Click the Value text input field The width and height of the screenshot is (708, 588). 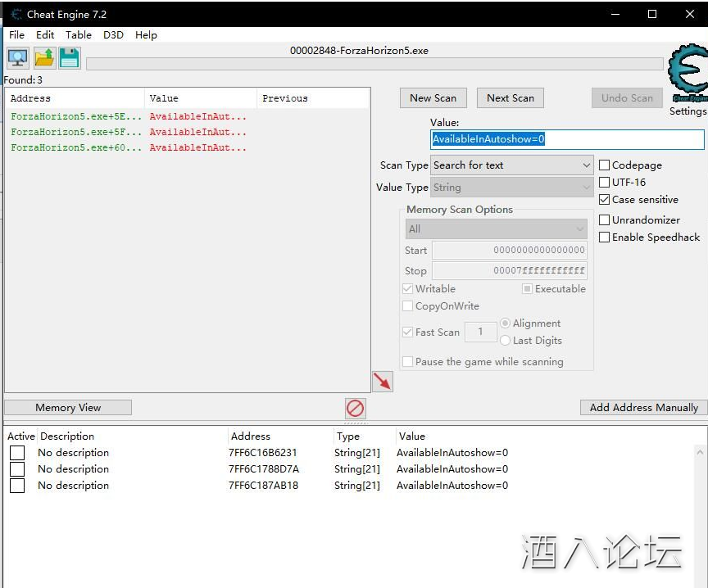(x=567, y=139)
